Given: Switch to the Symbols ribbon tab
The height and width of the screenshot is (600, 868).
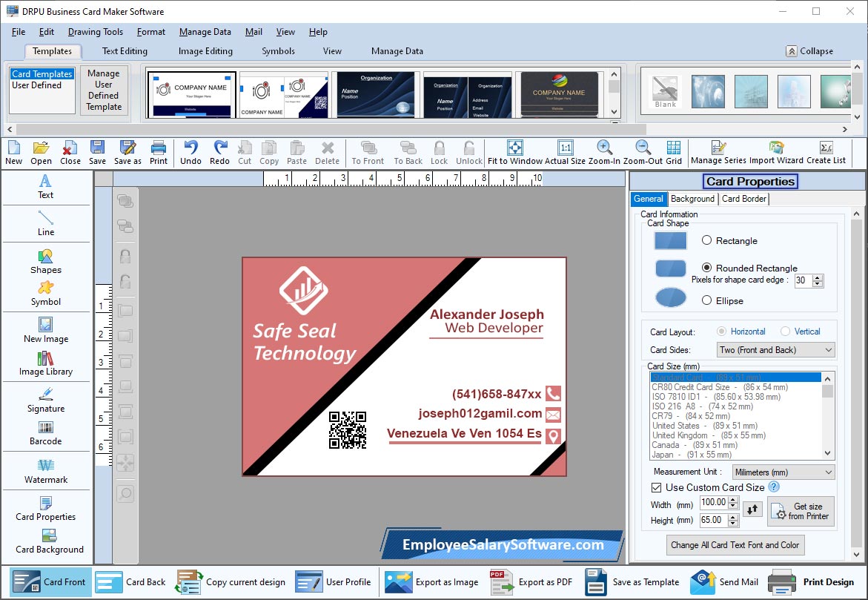Looking at the screenshot, I should point(278,51).
